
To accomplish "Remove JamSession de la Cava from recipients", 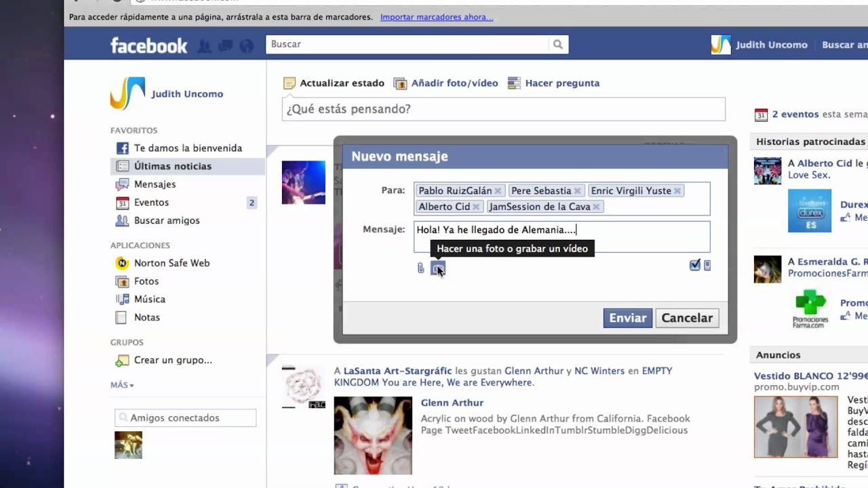I will tap(596, 207).
